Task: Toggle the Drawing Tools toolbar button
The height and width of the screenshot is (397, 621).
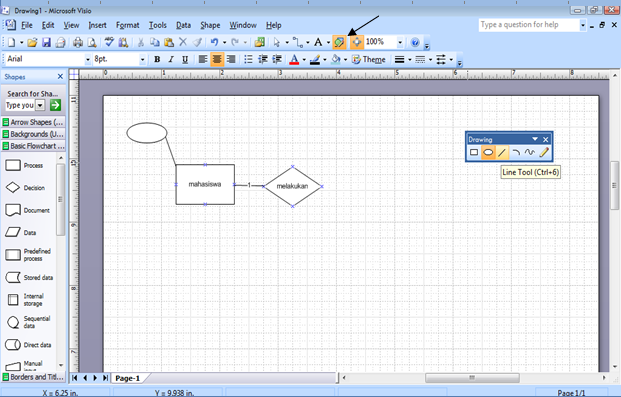Action: tap(339, 42)
